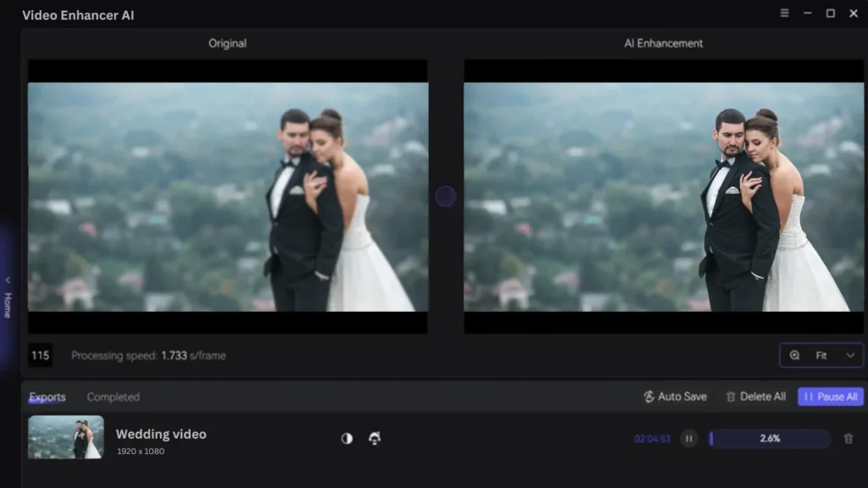Pause the Wedding video export with the circle icon
Viewport: 868px width, 488px height.
point(688,438)
